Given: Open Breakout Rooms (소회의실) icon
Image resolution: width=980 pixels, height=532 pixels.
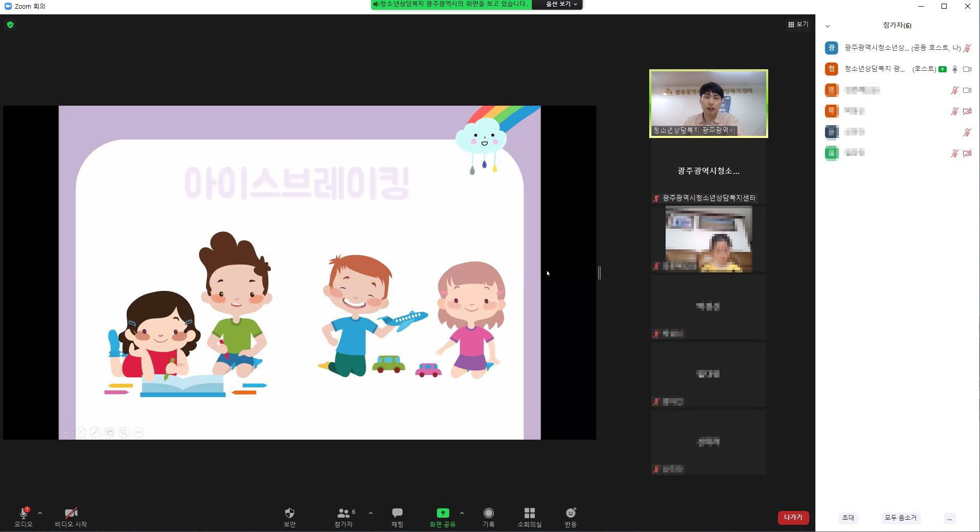Looking at the screenshot, I should [x=529, y=513].
